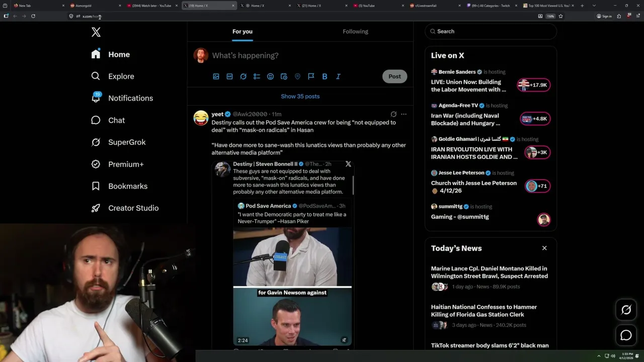Open Creator Studio in sidebar
644x362 pixels.
(x=125, y=208)
